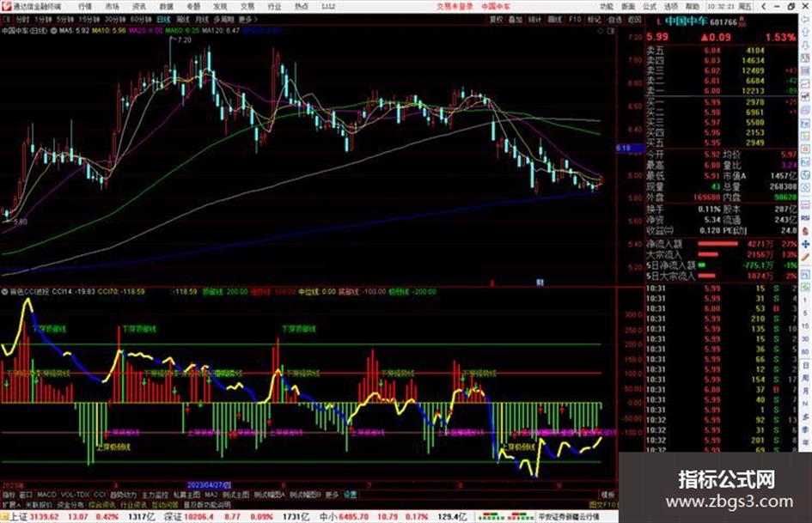Expand 更多 indicators dropdown at bottom
This screenshot has width=812, height=523.
[x=332, y=495]
